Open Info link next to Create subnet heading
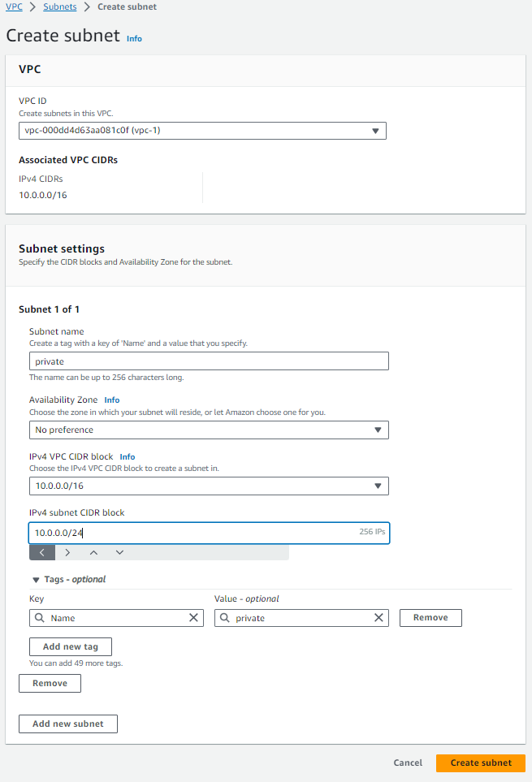532x782 pixels. click(134, 39)
